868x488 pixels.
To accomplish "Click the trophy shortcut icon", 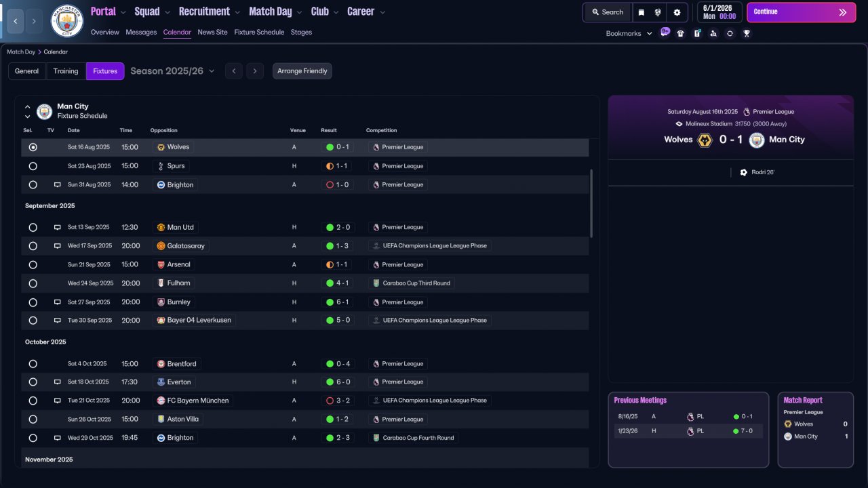I will (747, 33).
